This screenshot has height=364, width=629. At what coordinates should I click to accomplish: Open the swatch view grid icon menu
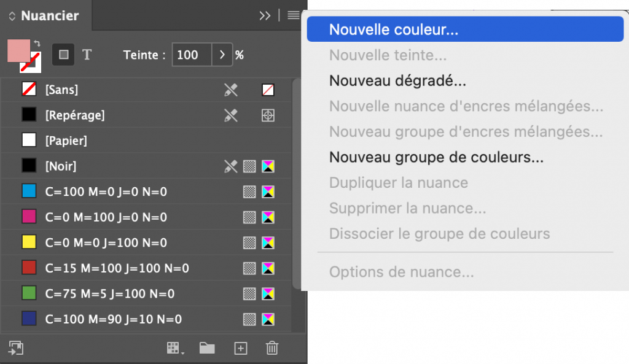tap(175, 349)
